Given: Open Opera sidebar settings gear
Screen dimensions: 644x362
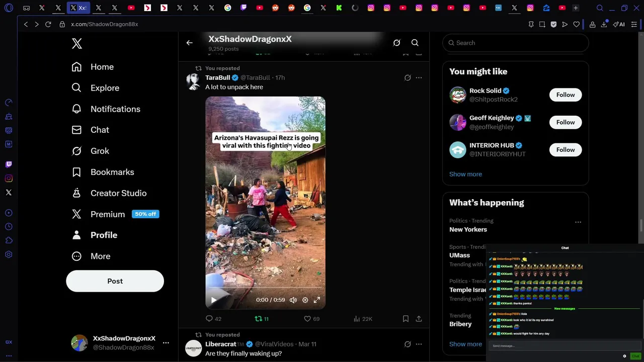Looking at the screenshot, I should point(9,255).
